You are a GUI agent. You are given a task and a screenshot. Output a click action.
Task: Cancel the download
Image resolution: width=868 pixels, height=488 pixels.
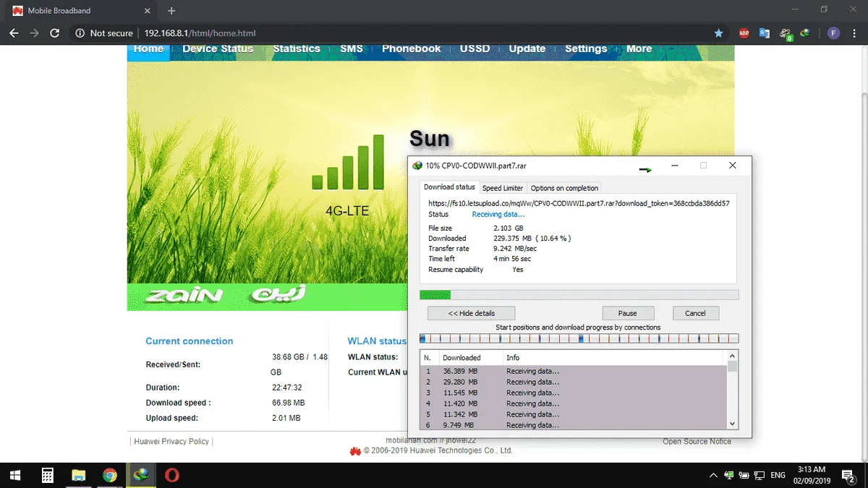695,313
